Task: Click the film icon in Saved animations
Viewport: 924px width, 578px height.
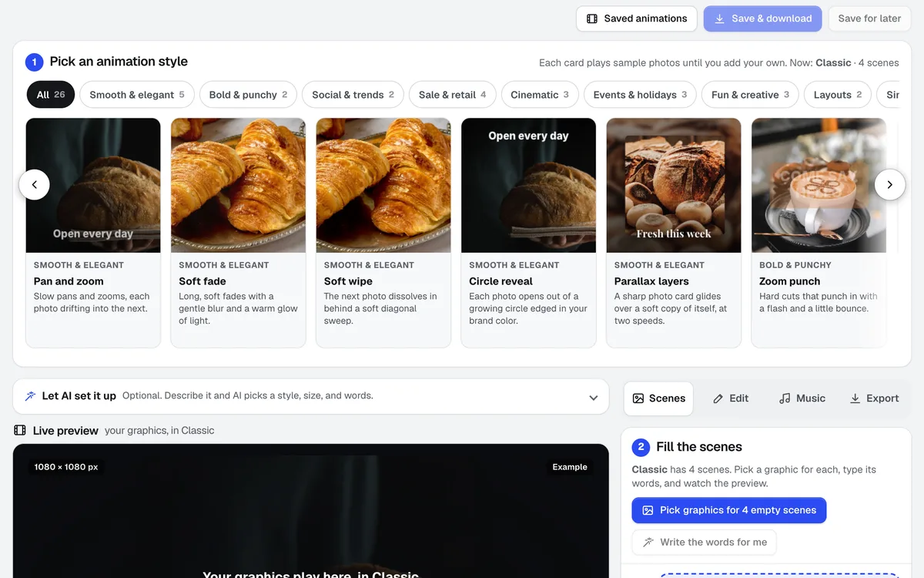Action: click(x=592, y=18)
